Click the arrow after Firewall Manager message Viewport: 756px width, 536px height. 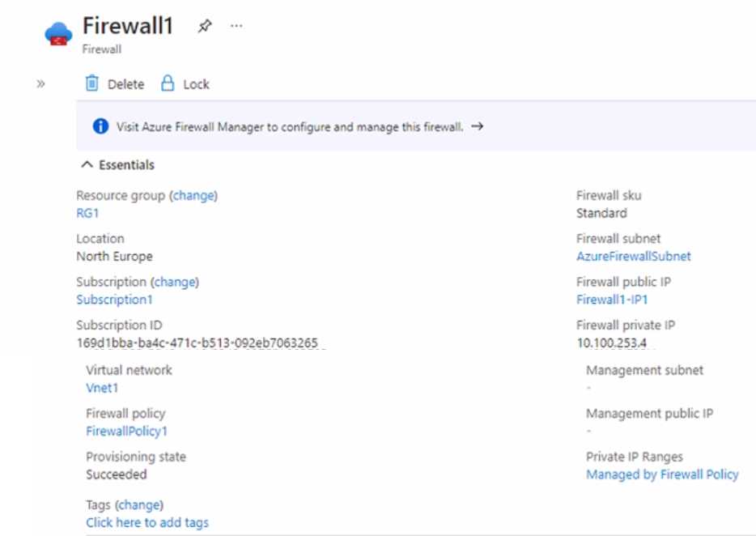[477, 126]
